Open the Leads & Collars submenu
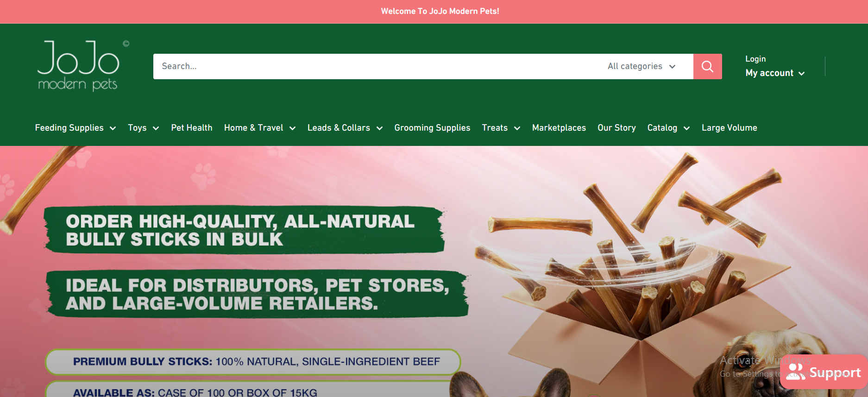The height and width of the screenshot is (397, 868). coord(345,128)
